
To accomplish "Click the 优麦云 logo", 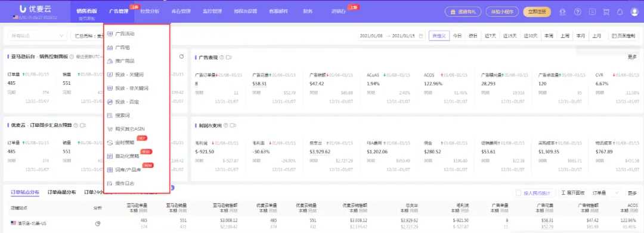I will [x=35, y=8].
